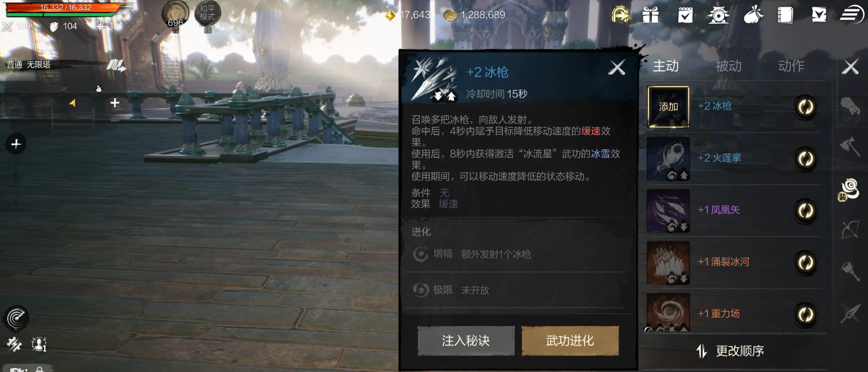Open the calendar check-in icon
Image resolution: width=868 pixels, height=372 pixels.
tap(685, 15)
